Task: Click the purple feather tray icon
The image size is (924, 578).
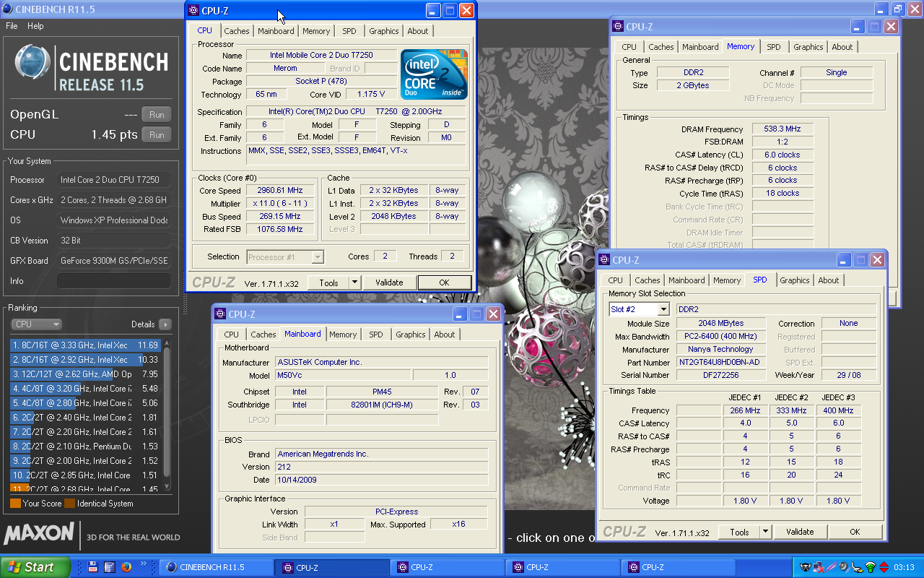Action: [831, 567]
